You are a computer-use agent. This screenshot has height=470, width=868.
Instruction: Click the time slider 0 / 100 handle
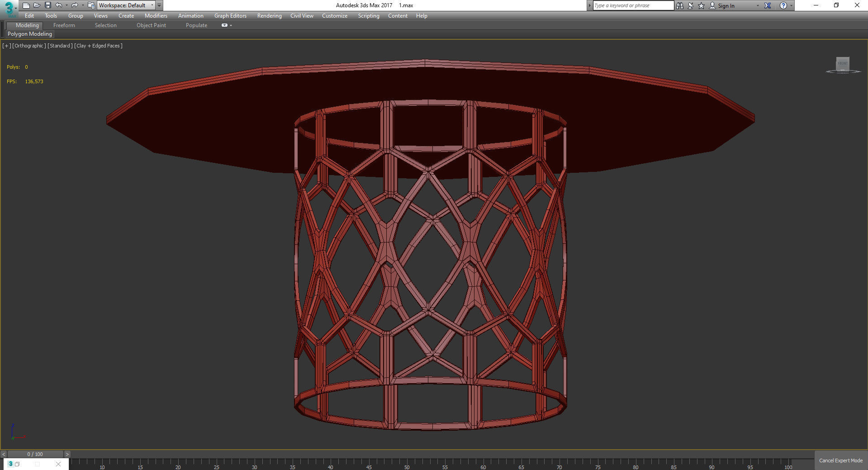(x=35, y=454)
